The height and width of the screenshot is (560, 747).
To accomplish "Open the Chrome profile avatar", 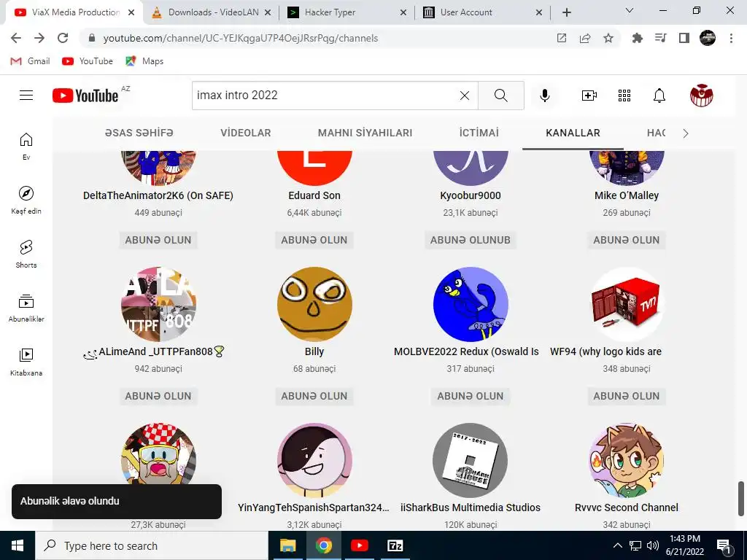I will coord(708,38).
